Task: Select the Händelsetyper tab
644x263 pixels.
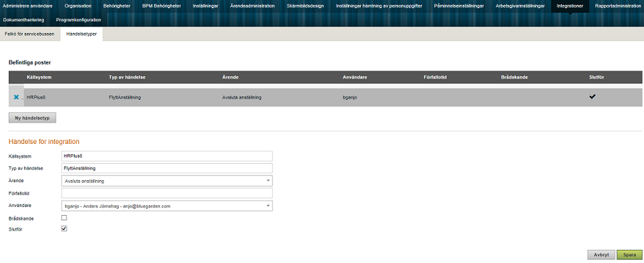Action: [x=82, y=34]
